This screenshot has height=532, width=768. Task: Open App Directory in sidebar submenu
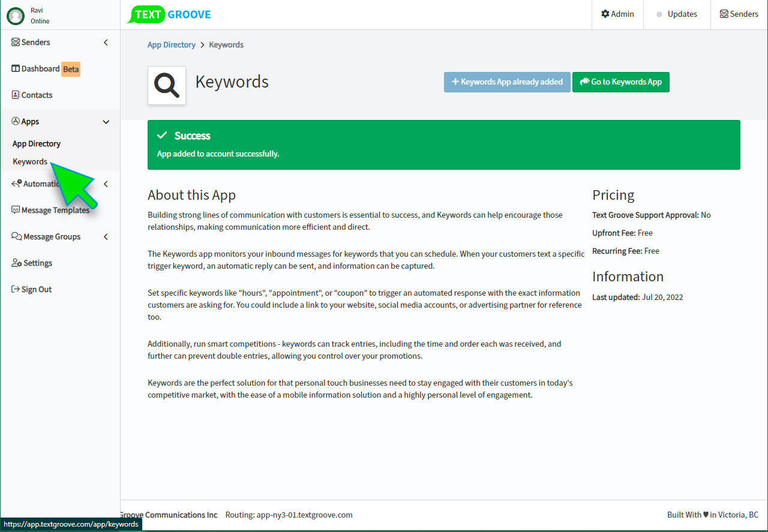[x=37, y=144]
